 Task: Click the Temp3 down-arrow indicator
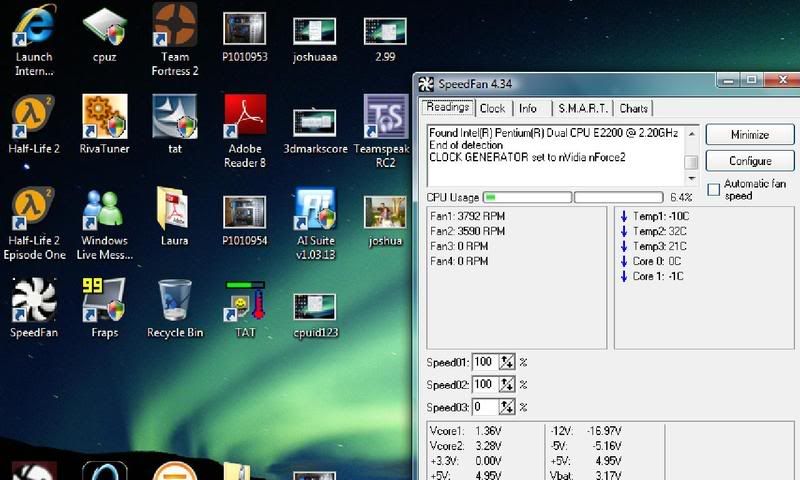[x=623, y=246]
